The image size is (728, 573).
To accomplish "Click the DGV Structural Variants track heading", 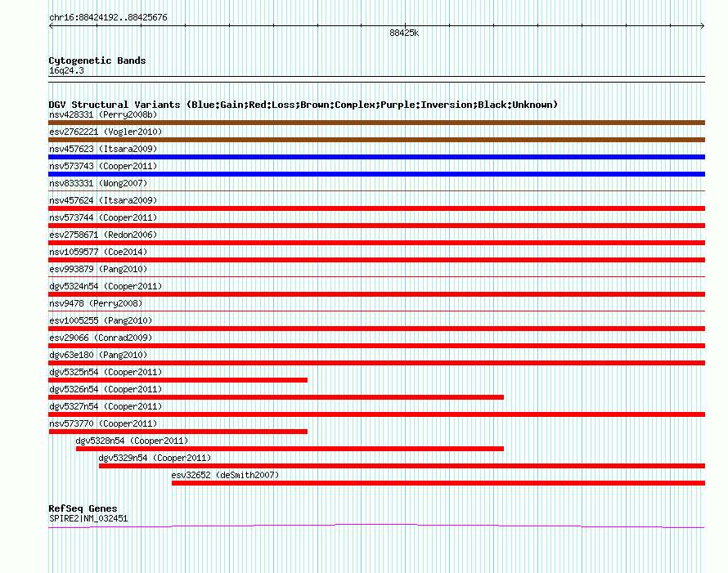I will 303,105.
